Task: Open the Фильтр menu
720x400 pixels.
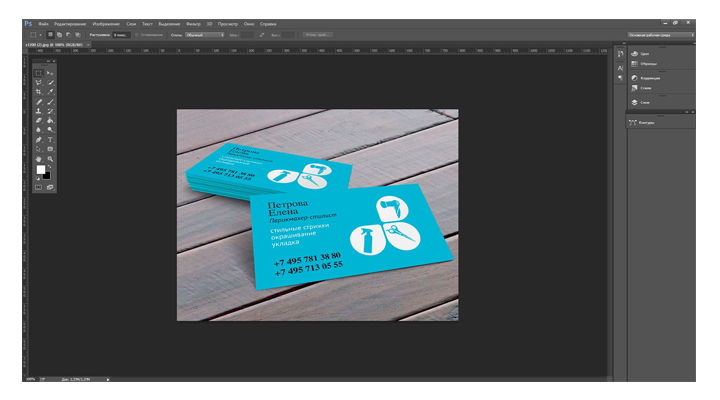Action: click(x=193, y=24)
